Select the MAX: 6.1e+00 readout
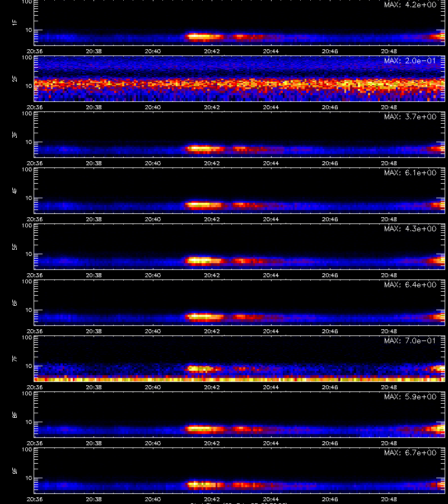448x504 pixels. [x=410, y=172]
